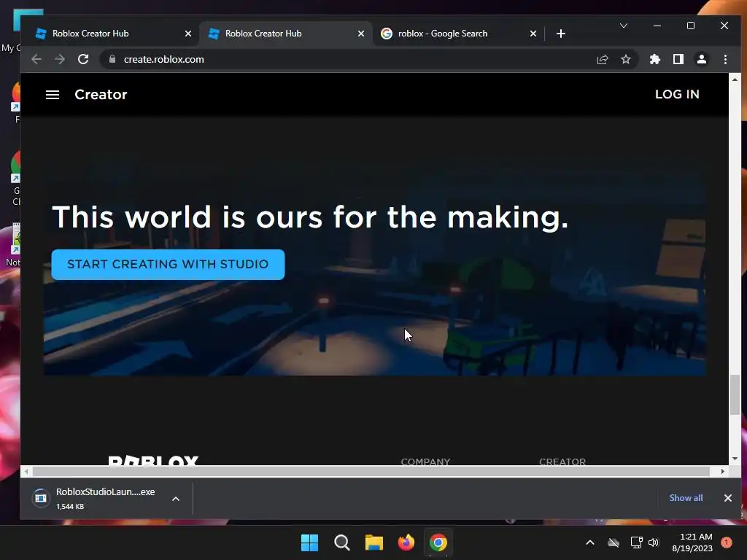This screenshot has height=560, width=747.
Task: Open notification badge in taskbar
Action: click(727, 542)
